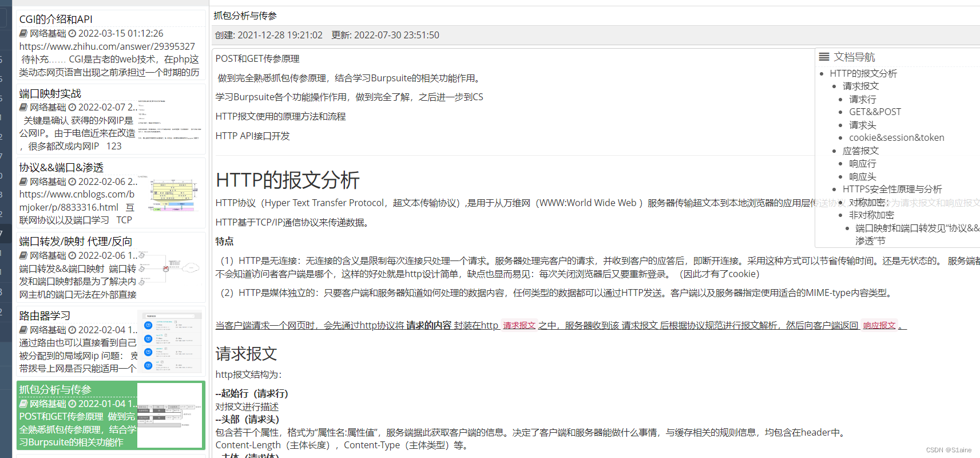Click thumbnail of 抓包分析与传参 note
The image size is (980, 458).
pos(170,415)
